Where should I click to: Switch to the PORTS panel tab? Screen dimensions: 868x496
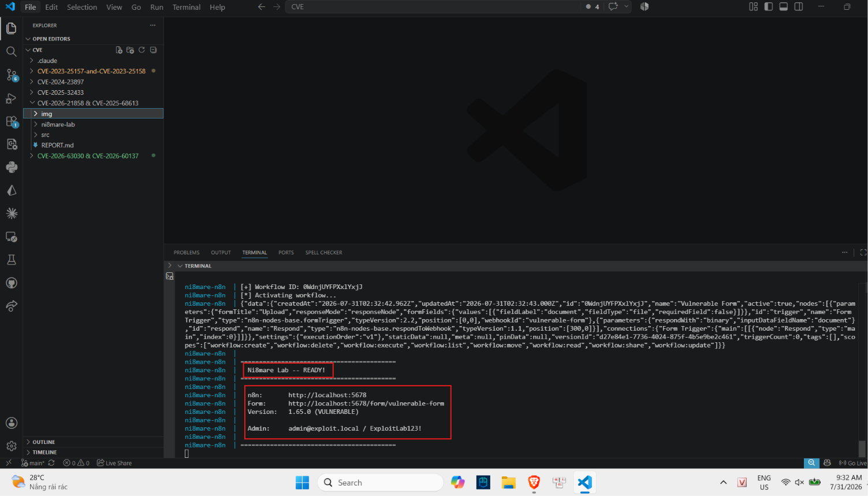[x=286, y=253]
